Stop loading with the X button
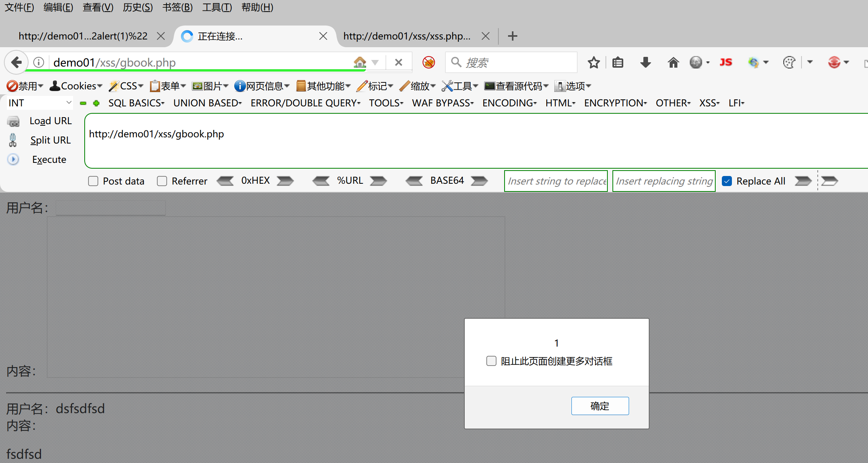868x463 pixels. coord(399,62)
